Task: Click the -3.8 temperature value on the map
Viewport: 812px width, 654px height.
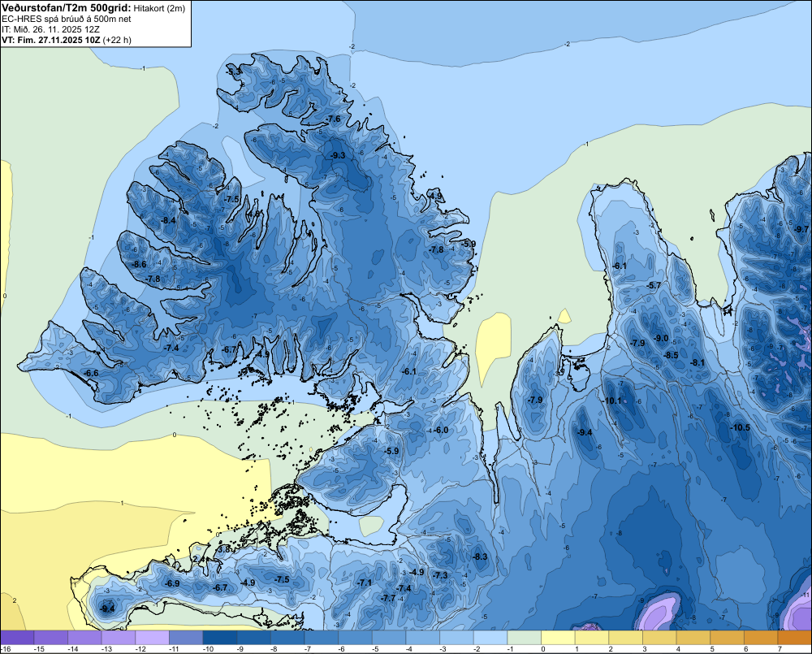Action: pos(224,549)
